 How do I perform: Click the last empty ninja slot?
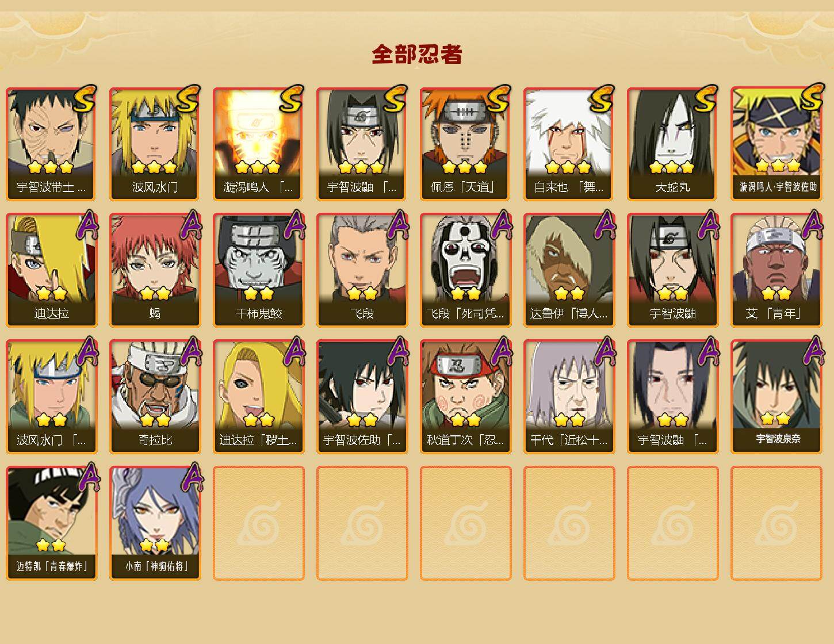pos(776,523)
